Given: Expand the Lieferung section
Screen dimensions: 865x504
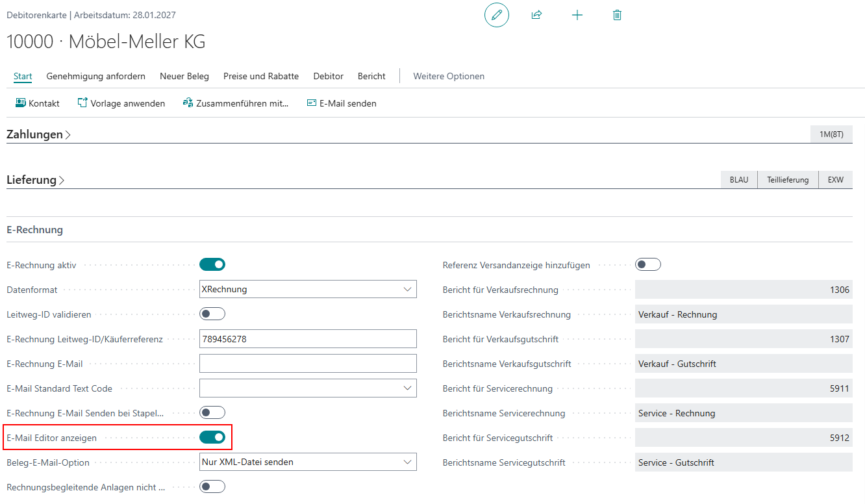Looking at the screenshot, I should (35, 180).
